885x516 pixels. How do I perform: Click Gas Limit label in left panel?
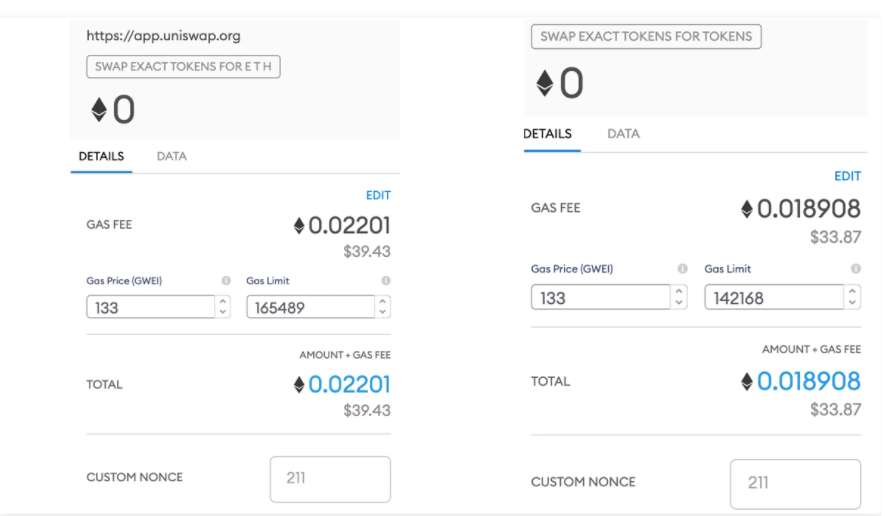point(268,281)
